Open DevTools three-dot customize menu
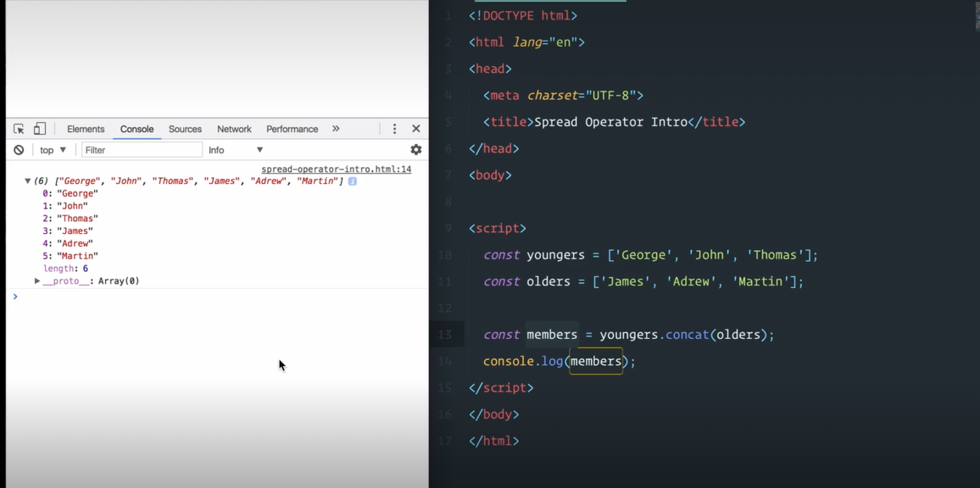This screenshot has width=980, height=488. click(x=394, y=129)
